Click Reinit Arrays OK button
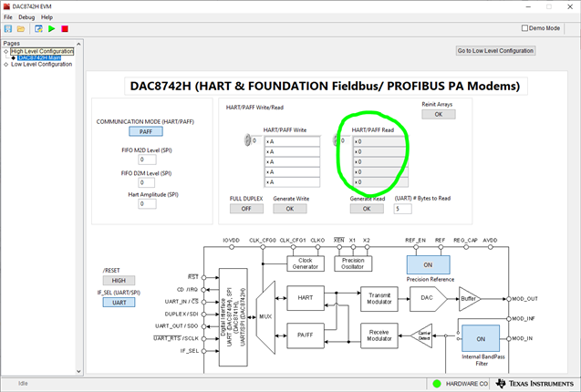The width and height of the screenshot is (581, 392). coord(439,114)
